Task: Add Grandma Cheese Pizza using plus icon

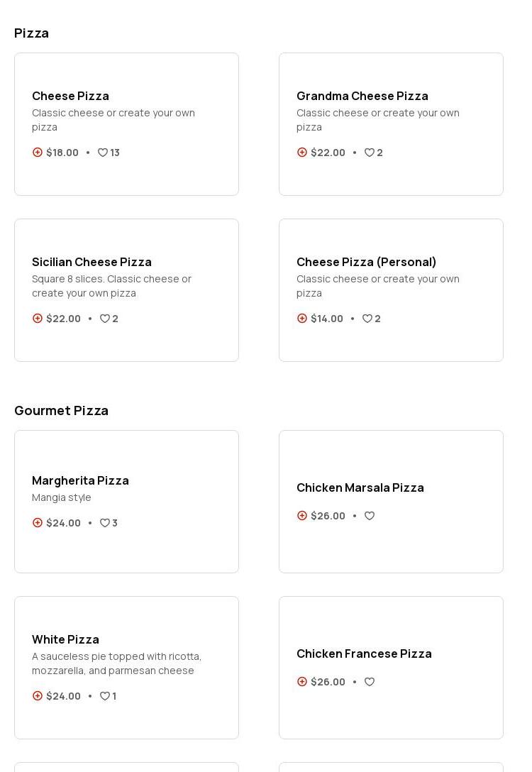Action: [302, 153]
